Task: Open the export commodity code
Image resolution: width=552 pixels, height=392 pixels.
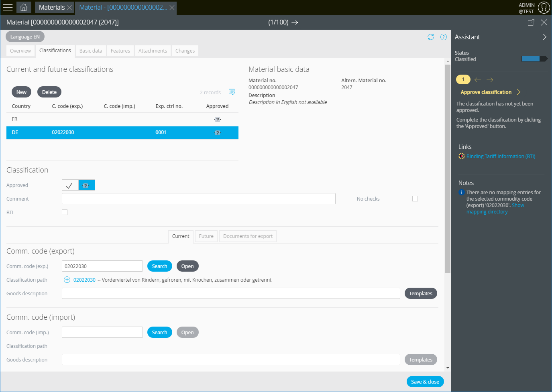Action: pyautogui.click(x=187, y=266)
